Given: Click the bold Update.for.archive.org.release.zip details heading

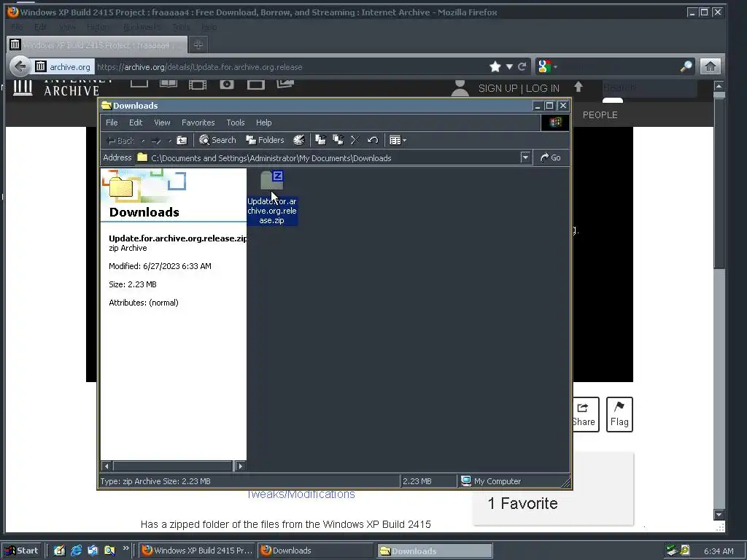Looking at the screenshot, I should (178, 238).
